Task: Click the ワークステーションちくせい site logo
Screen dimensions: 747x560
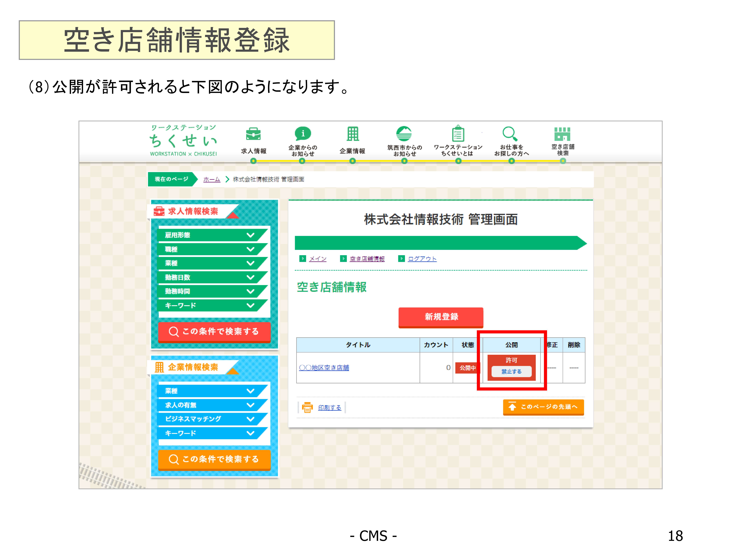Action: (183, 140)
